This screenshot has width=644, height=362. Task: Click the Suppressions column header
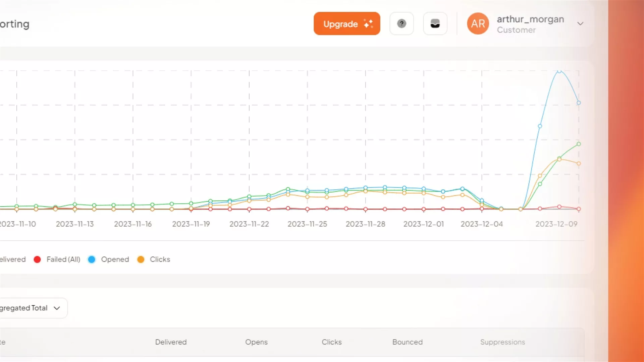(x=502, y=342)
